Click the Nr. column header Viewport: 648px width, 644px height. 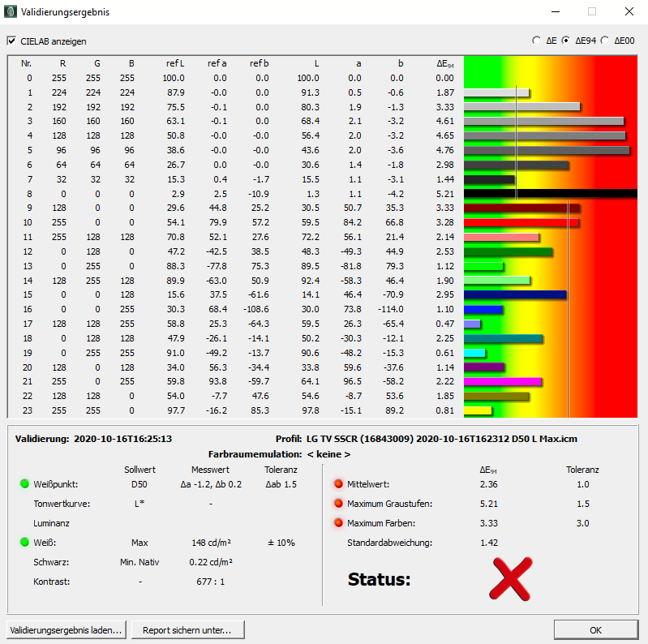click(26, 63)
